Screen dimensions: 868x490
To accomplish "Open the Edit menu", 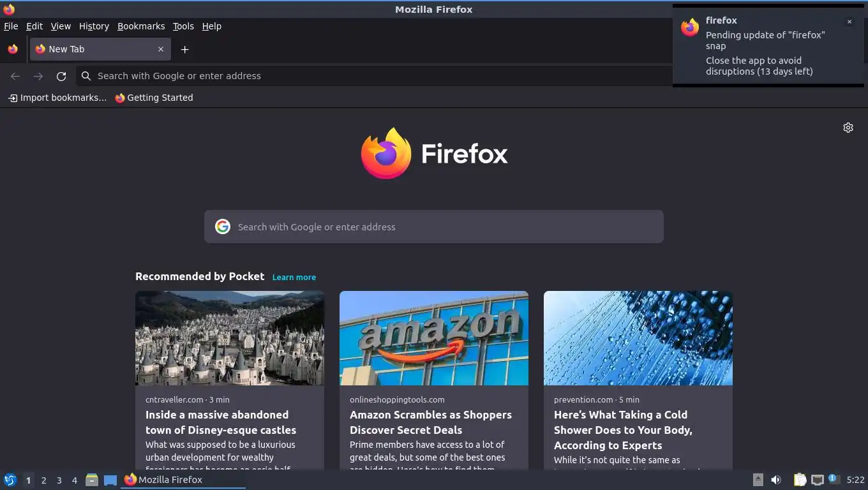I will pos(34,26).
